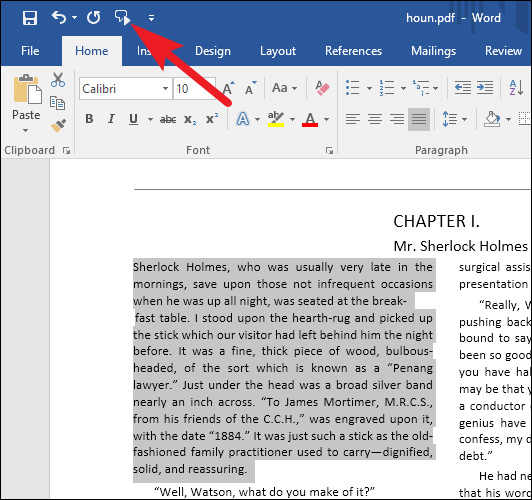Click the Speak selected text icon
The height and width of the screenshot is (500, 532).
click(x=122, y=17)
